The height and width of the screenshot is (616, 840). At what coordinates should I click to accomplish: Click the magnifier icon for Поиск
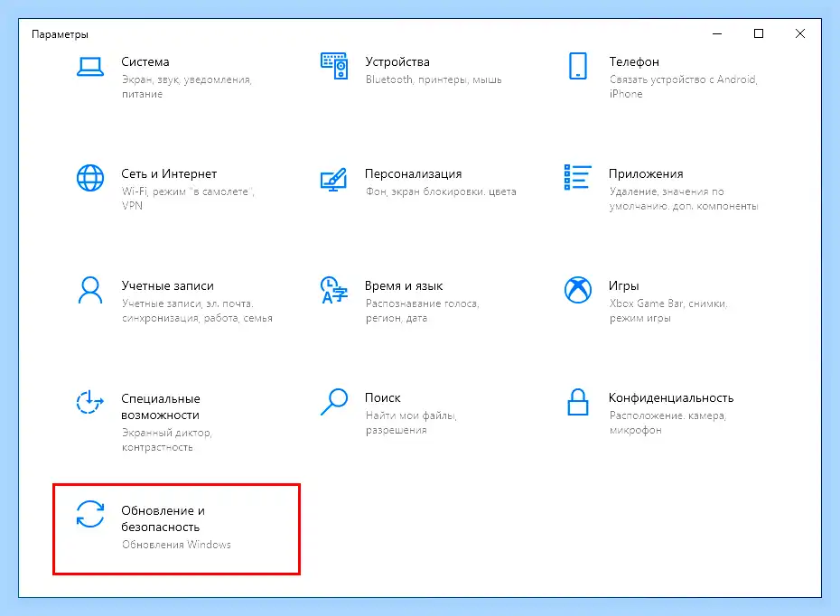click(x=334, y=402)
